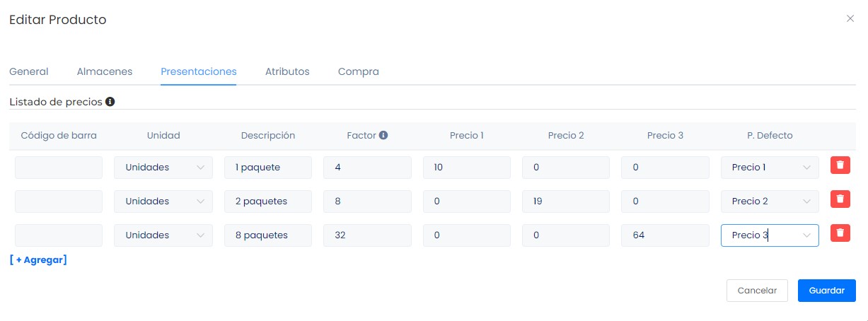Expand the Precio 3 default price dropdown
The width and height of the screenshot is (868, 321).
pos(770,235)
